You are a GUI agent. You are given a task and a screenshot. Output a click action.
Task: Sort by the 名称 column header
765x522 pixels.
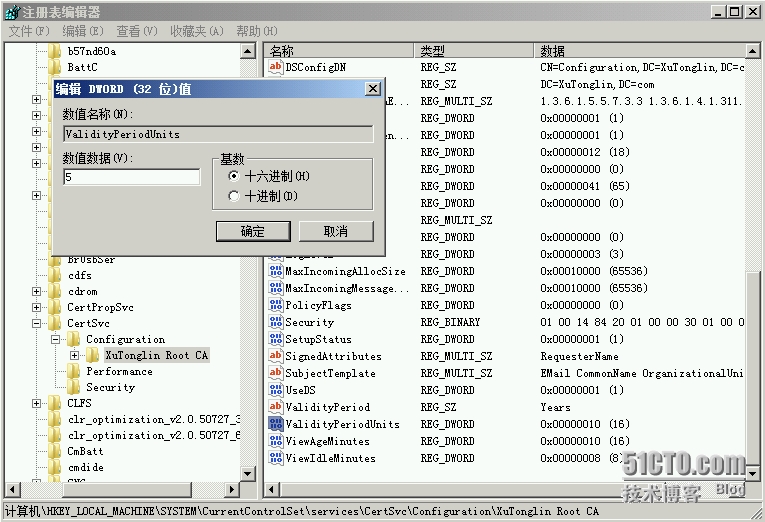tap(340, 51)
